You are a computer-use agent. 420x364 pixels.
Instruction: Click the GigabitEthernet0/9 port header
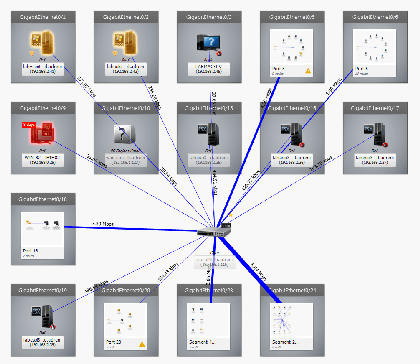tap(43, 108)
